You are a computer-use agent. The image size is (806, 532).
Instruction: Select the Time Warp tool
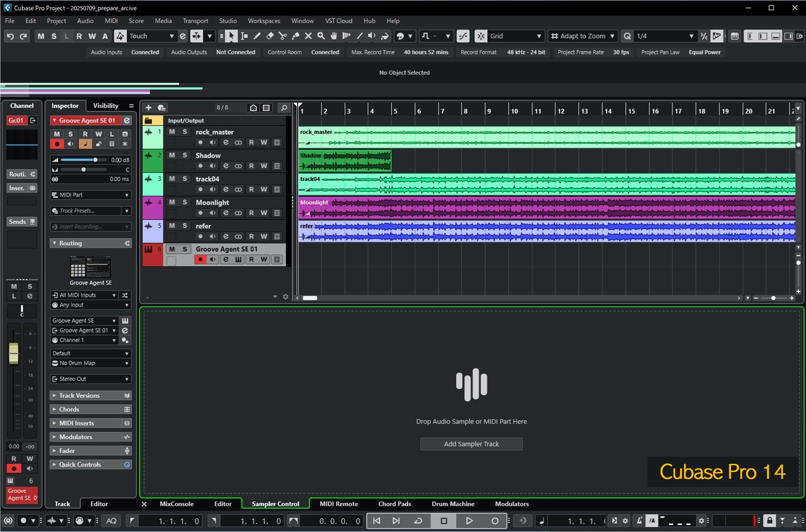tap(346, 36)
